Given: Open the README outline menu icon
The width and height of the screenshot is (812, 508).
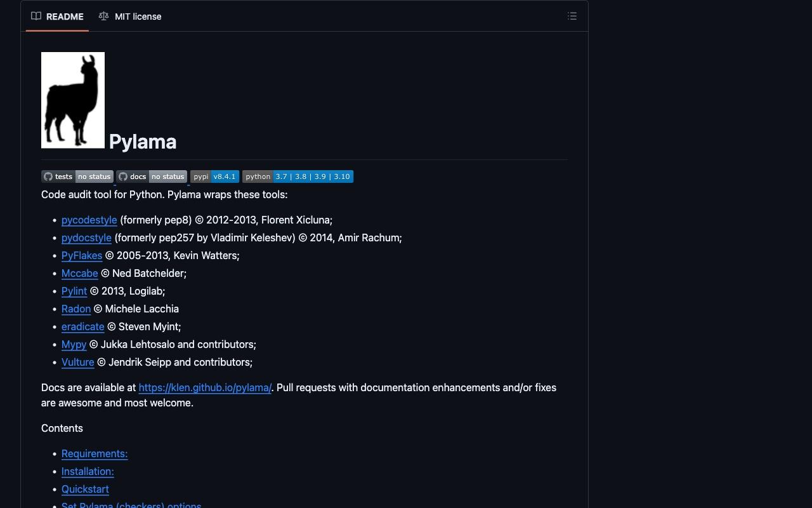Looking at the screenshot, I should click(x=572, y=17).
